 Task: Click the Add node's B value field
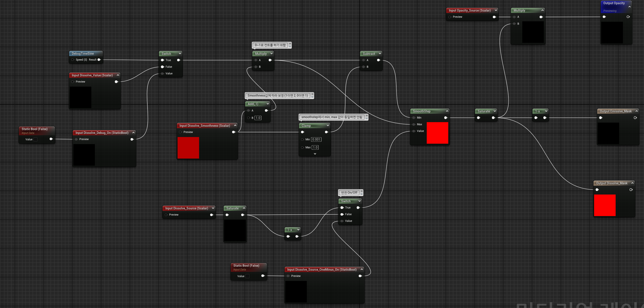coord(258,118)
